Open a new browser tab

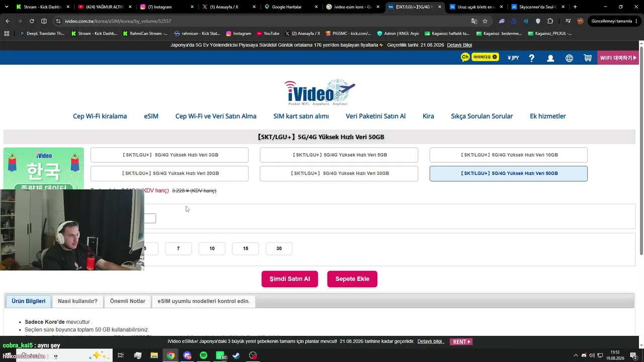click(x=575, y=7)
